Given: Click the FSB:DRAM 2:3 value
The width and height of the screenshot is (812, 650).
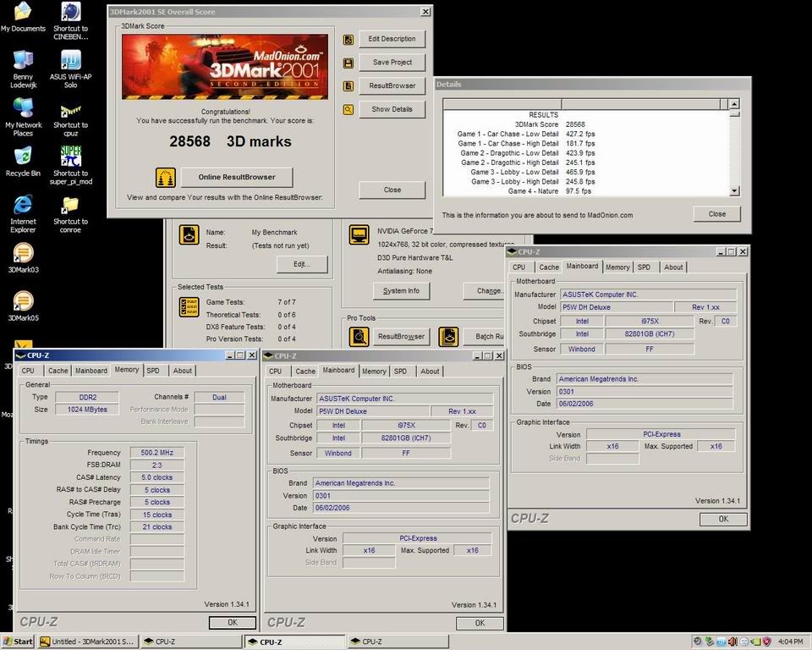Looking at the screenshot, I should click(157, 465).
